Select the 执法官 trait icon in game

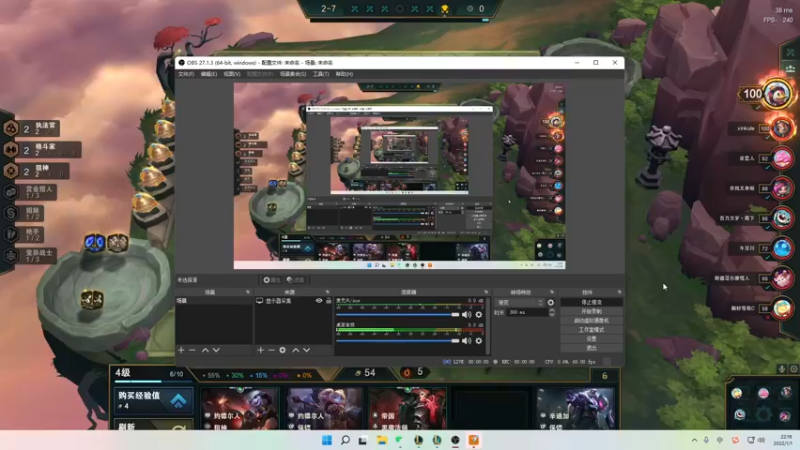11,129
